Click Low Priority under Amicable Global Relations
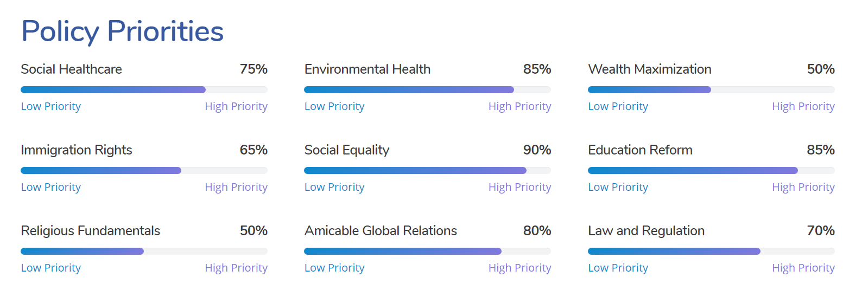Screen dimensions: 868x290 point(334,268)
